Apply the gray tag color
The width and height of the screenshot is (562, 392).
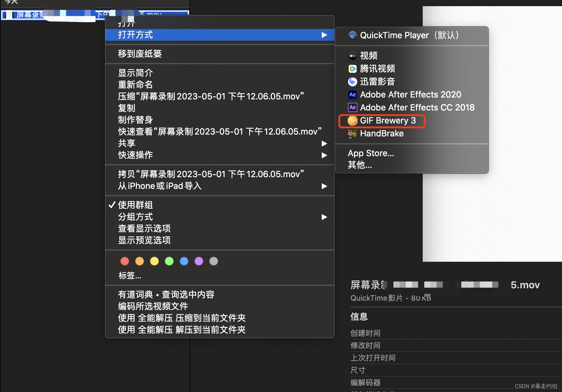point(214,261)
